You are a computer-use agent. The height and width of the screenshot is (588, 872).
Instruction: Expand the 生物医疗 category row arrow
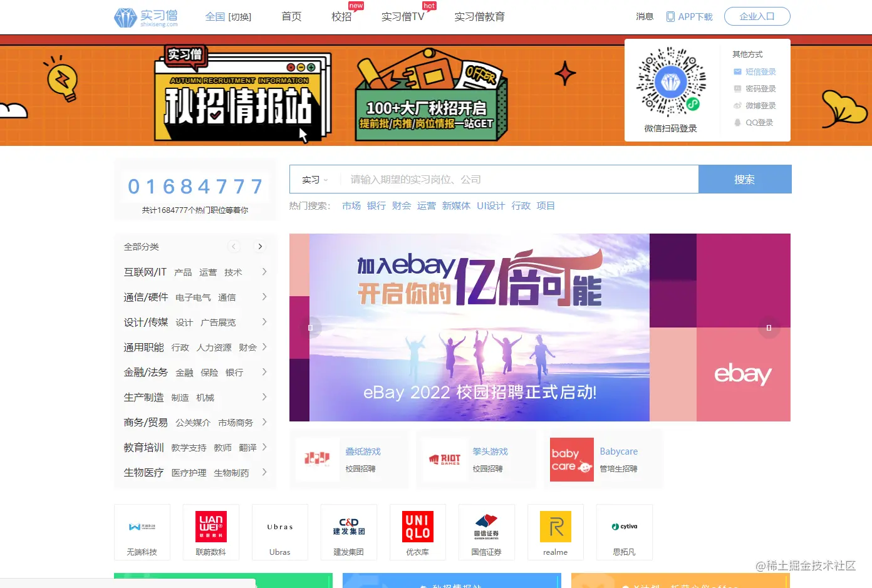[x=264, y=472]
